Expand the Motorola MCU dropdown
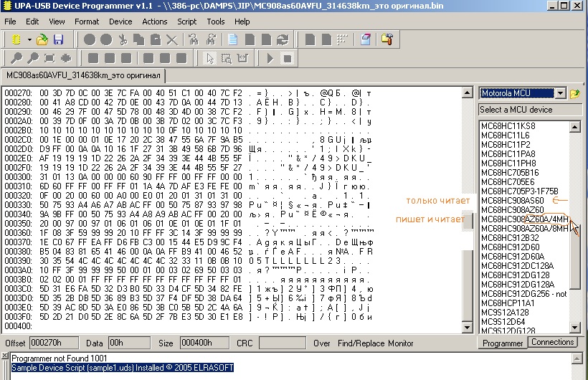588x380 pixels. click(x=560, y=93)
